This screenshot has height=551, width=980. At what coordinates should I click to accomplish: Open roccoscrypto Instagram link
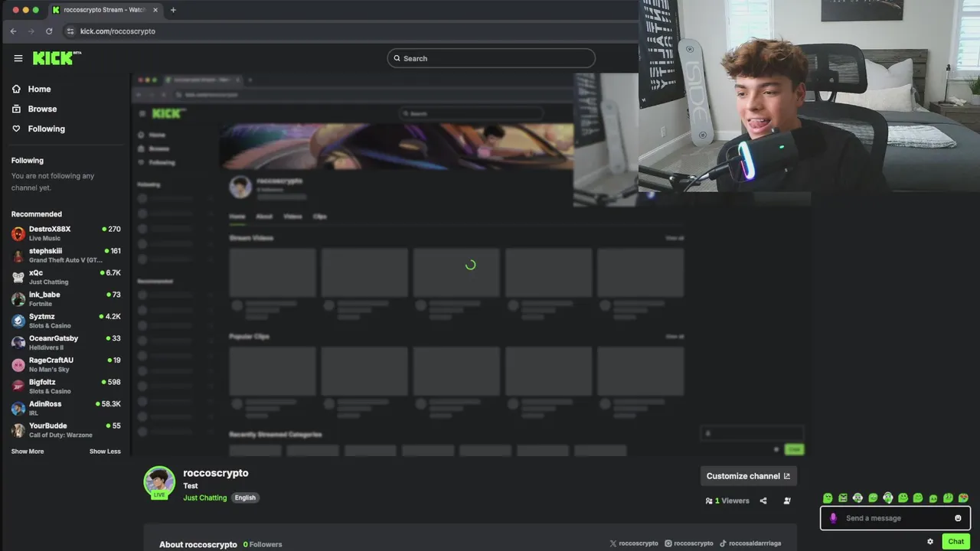click(689, 543)
